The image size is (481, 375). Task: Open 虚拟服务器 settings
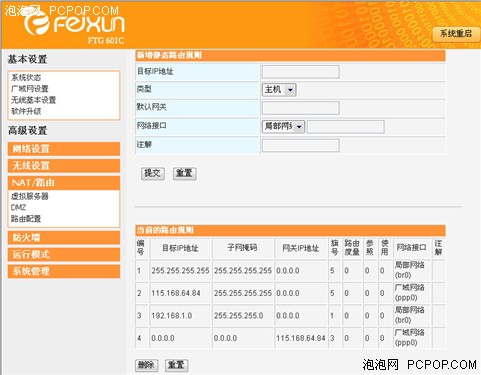tap(30, 196)
